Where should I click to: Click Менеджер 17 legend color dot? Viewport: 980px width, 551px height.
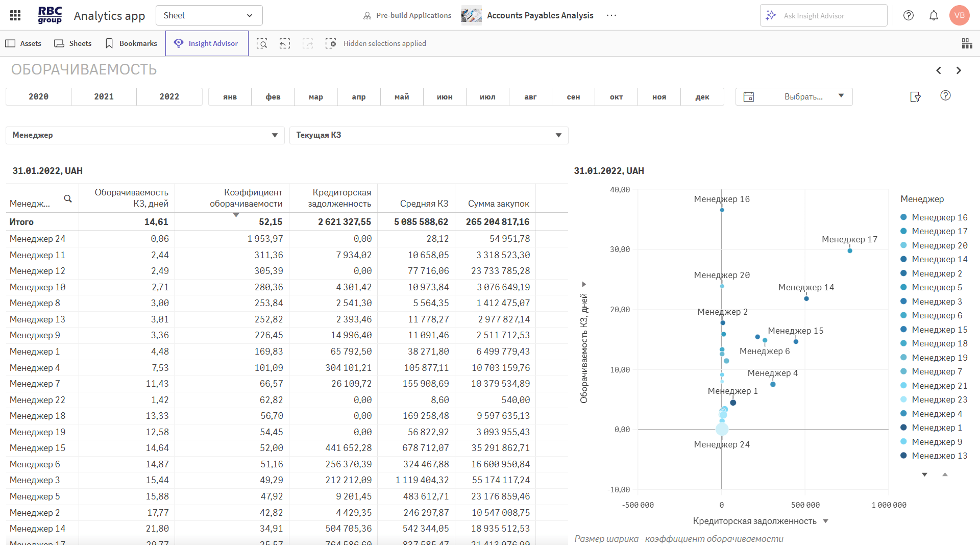coord(903,231)
